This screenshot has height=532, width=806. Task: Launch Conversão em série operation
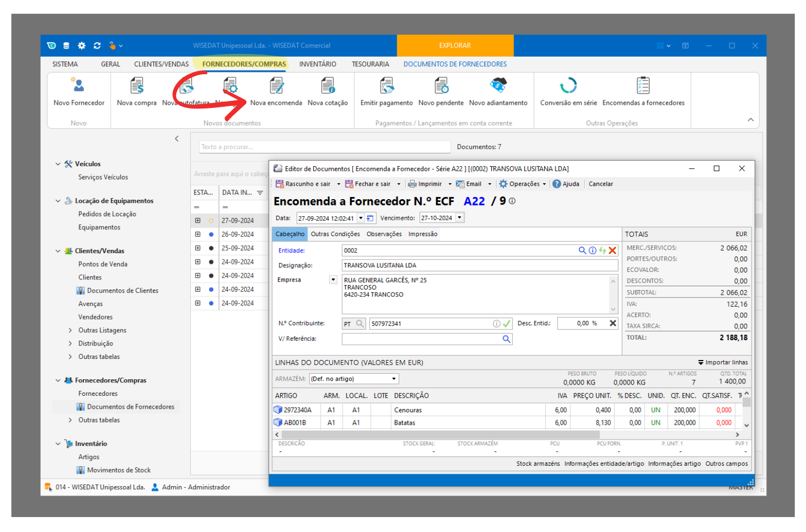click(x=568, y=87)
